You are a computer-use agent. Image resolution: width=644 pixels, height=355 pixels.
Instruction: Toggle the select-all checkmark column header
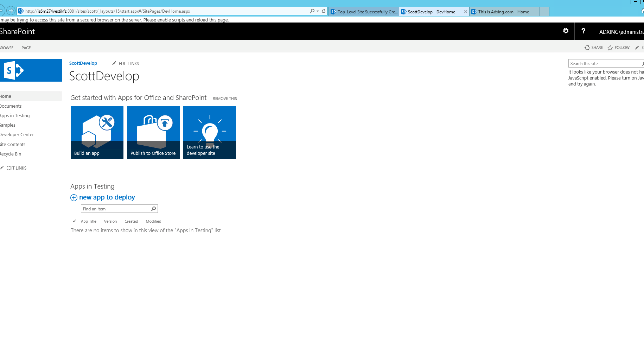(74, 221)
